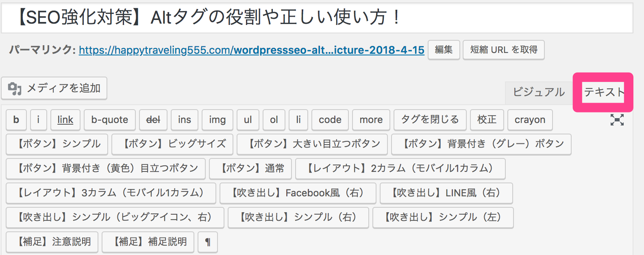This screenshot has height=255, width=644.
Task: Click the 編集 permalink button
Action: tap(444, 50)
